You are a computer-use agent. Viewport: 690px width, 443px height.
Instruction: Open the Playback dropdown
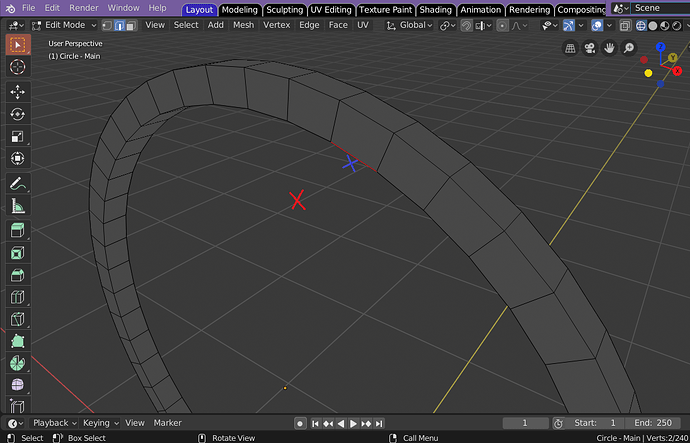tap(55, 423)
